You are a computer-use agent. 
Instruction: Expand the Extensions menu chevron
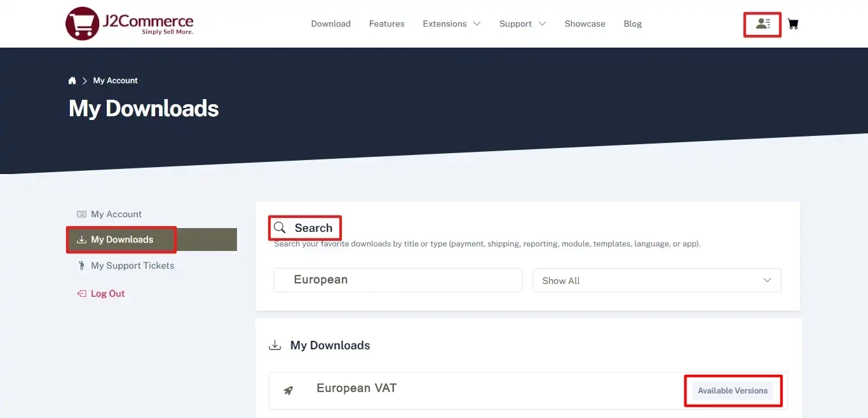(x=477, y=24)
